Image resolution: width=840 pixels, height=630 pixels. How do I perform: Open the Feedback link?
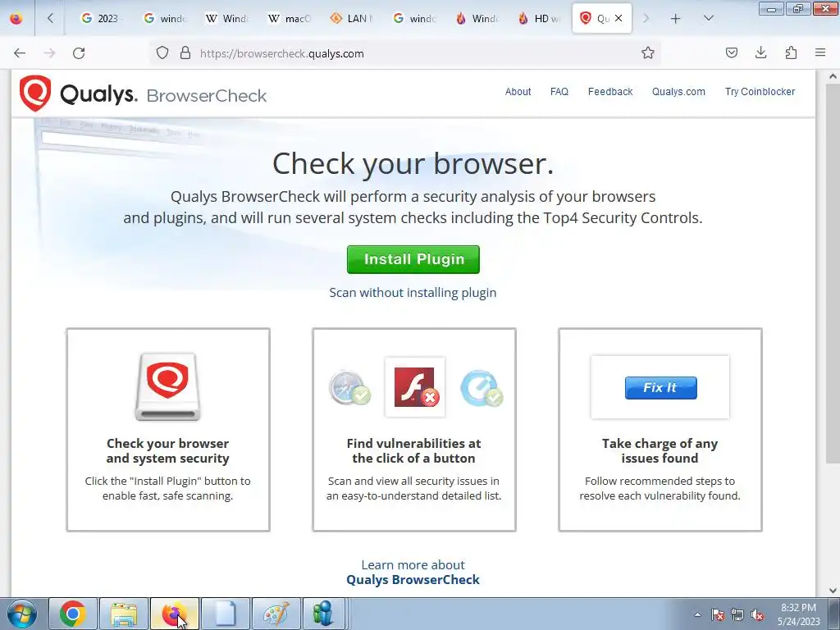[610, 92]
